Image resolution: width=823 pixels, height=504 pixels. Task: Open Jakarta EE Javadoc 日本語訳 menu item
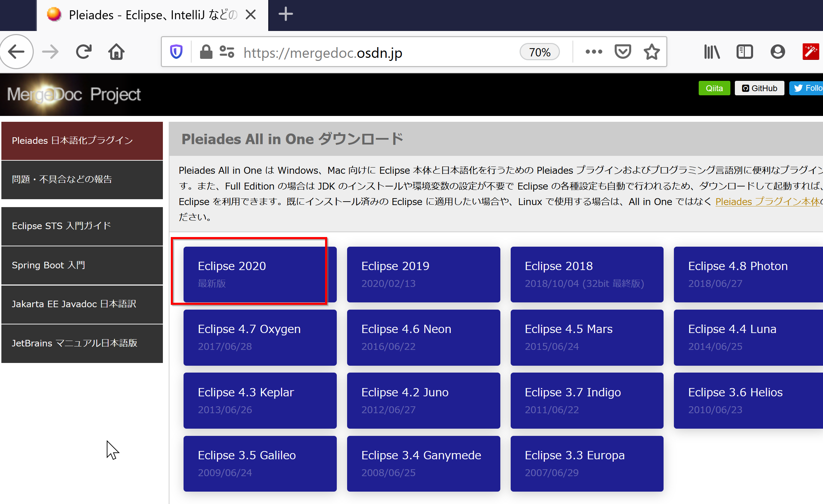tap(82, 304)
